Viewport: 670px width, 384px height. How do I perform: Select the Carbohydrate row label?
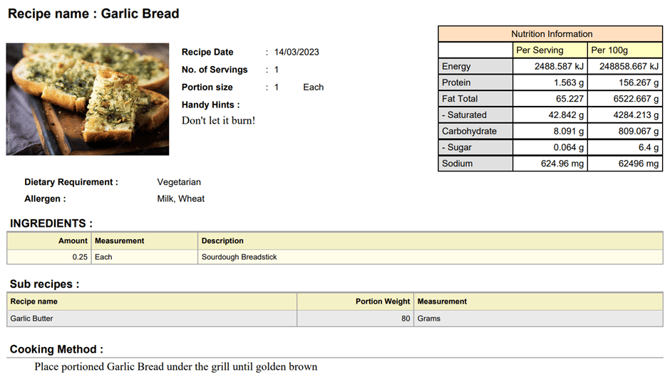[x=475, y=131]
